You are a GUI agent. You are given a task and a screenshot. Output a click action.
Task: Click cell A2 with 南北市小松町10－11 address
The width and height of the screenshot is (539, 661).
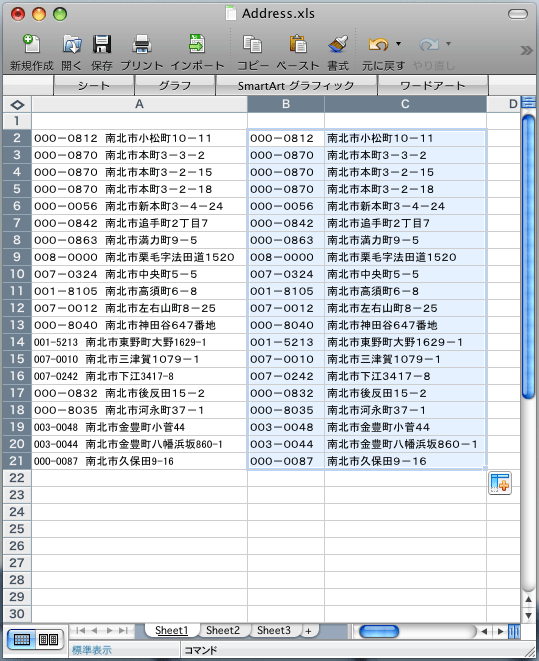coord(139,138)
